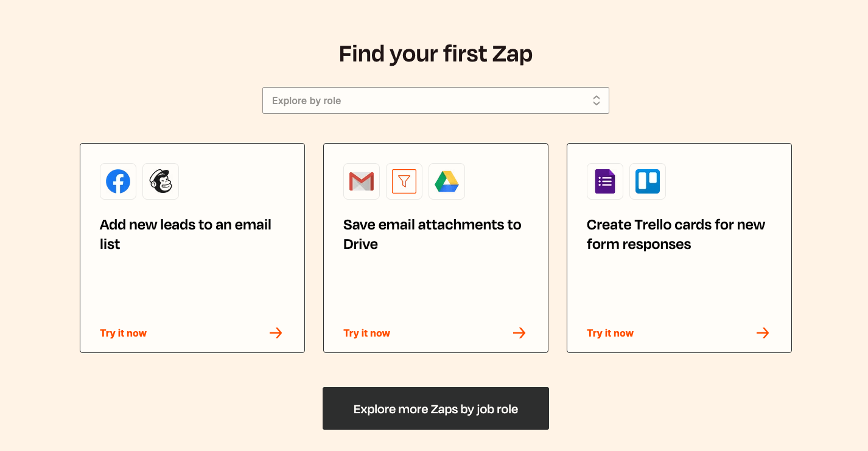Select the Trello icon
Viewport: 868px width, 451px height.
tap(647, 181)
